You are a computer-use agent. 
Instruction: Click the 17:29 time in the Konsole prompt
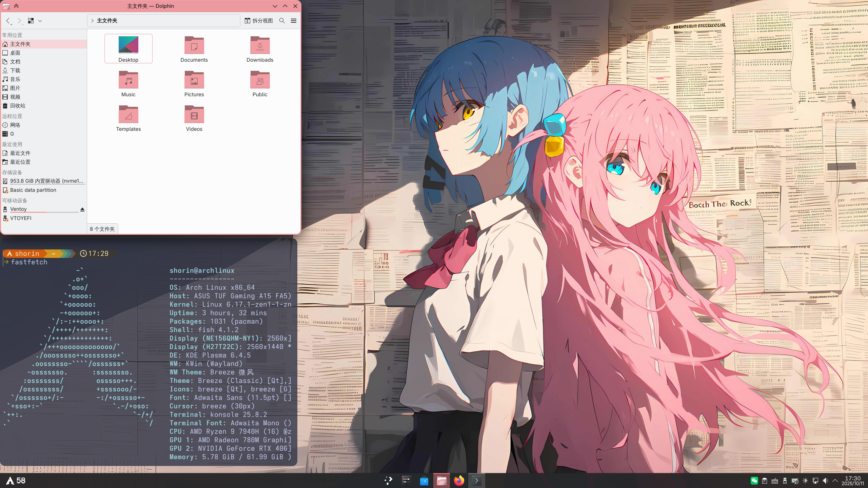[98, 253]
